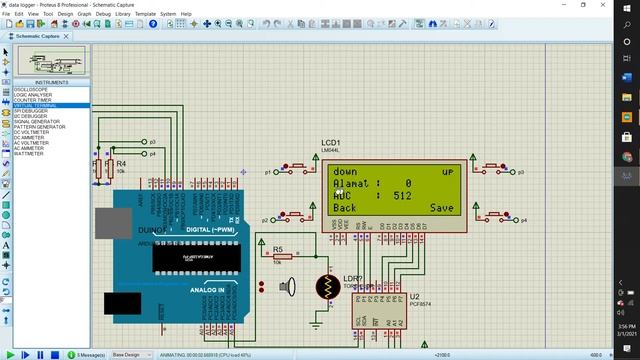Select the Component Mode tool

click(x=6, y=62)
